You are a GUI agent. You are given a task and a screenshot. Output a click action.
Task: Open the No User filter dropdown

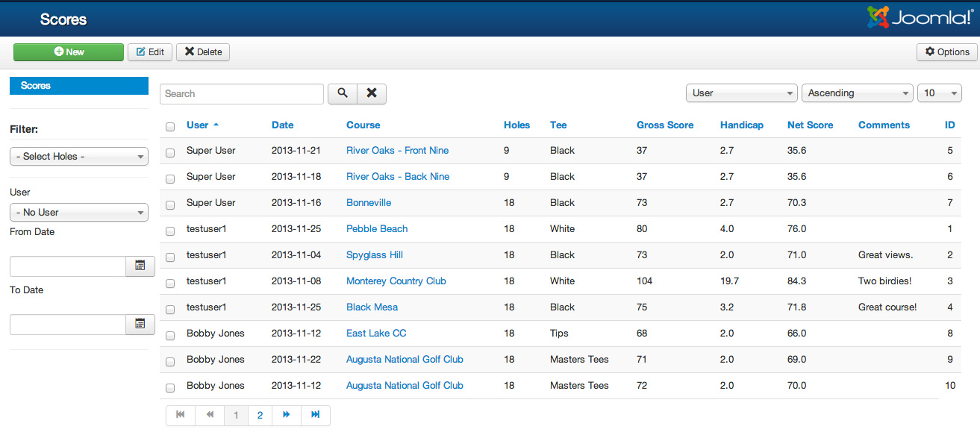coord(79,212)
